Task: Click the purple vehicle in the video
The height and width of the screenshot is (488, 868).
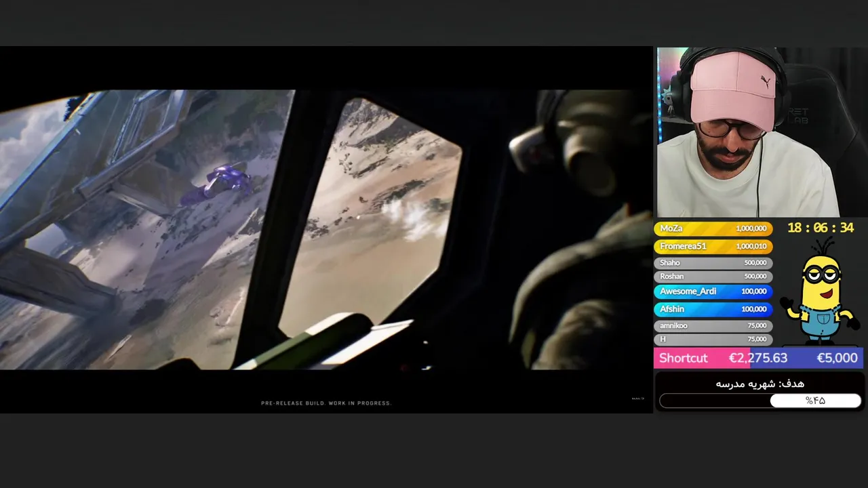Action: click(x=217, y=185)
